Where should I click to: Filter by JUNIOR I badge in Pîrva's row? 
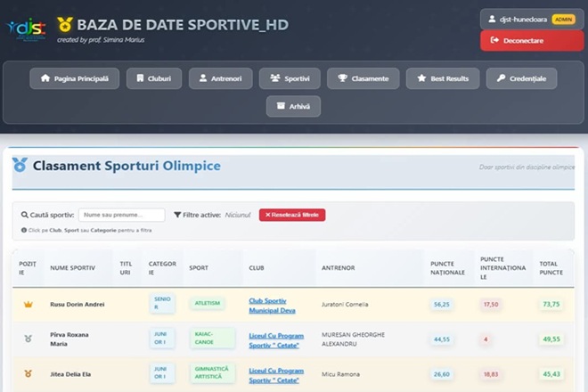tap(162, 338)
